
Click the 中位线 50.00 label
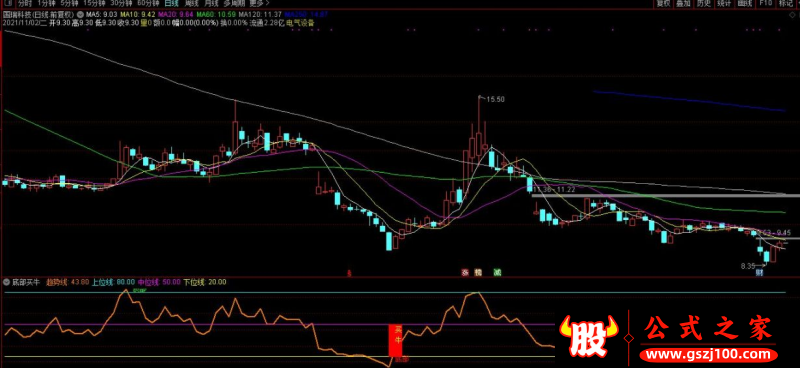pyautogui.click(x=159, y=281)
